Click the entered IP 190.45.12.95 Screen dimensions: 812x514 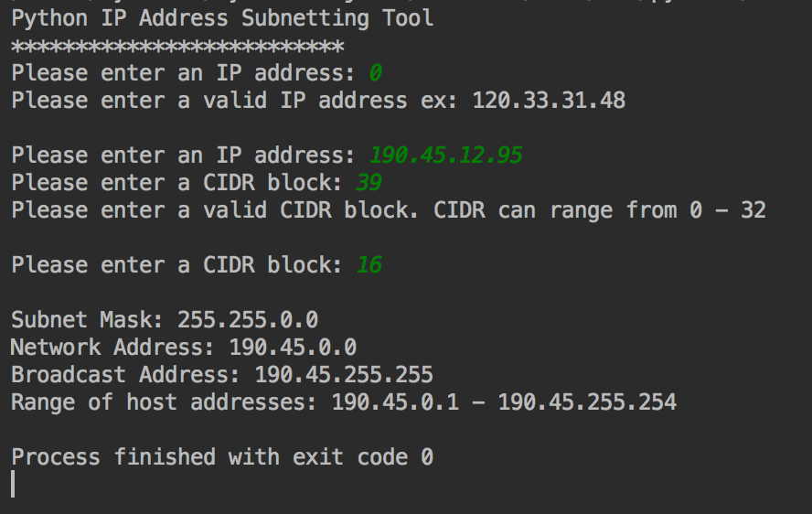coord(446,155)
